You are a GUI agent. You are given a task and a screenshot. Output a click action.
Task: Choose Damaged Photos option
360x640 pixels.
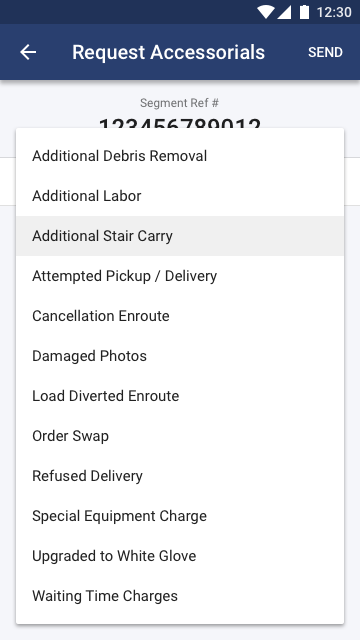point(180,356)
